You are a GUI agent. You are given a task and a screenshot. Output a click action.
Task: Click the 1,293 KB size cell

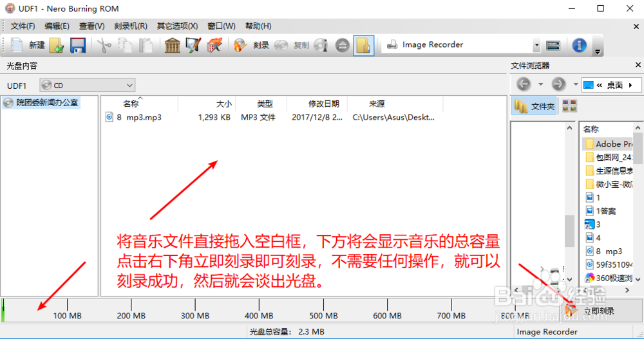pos(214,117)
